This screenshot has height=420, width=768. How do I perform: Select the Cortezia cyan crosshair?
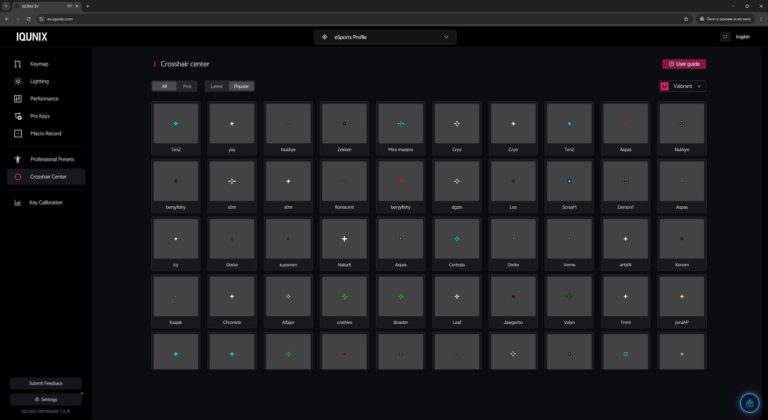(457, 244)
